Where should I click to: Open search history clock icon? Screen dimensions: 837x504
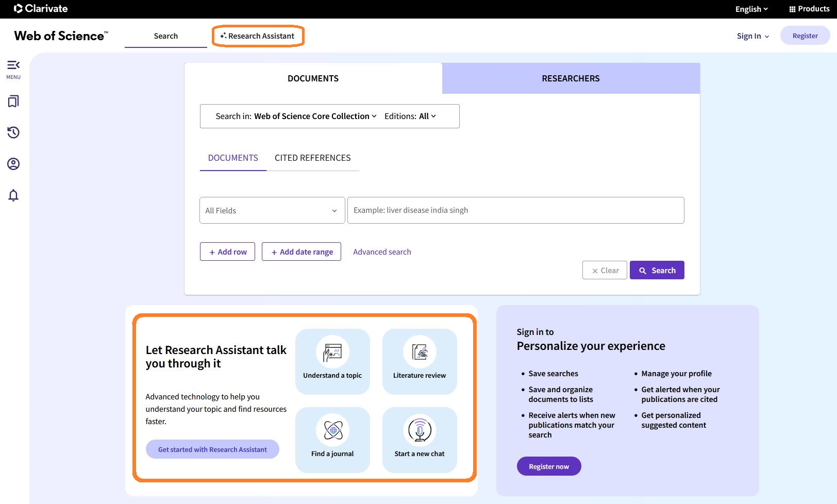[13, 132]
